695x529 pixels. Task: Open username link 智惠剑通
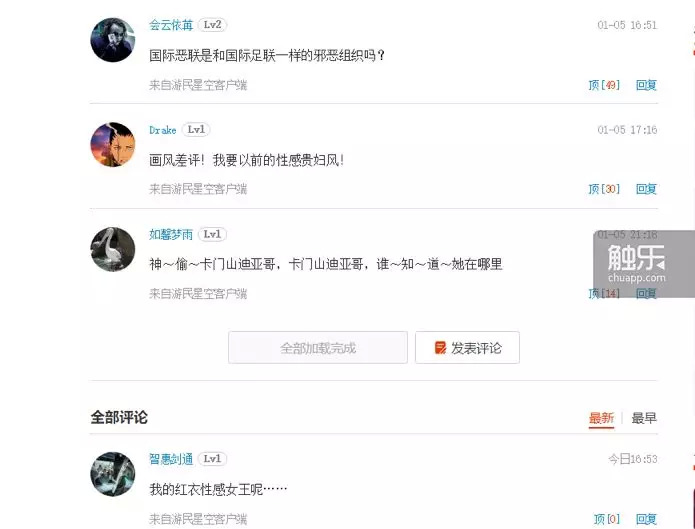pyautogui.click(x=171, y=459)
